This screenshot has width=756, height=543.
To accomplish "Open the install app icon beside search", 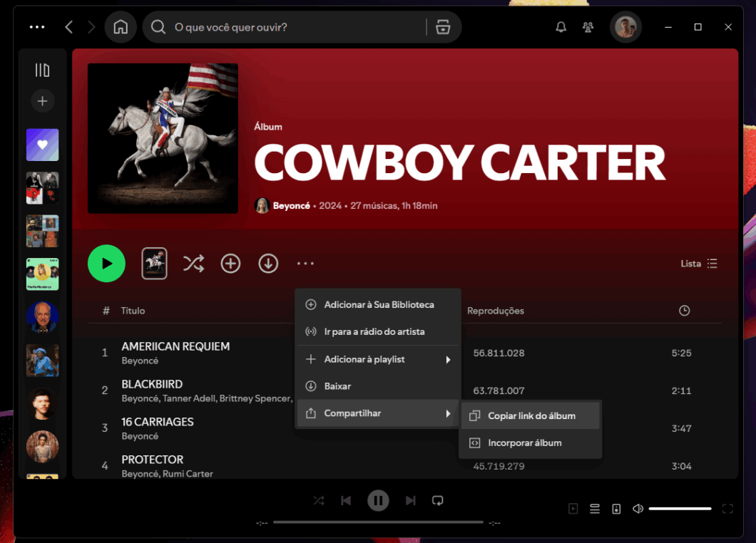I will pyautogui.click(x=444, y=26).
